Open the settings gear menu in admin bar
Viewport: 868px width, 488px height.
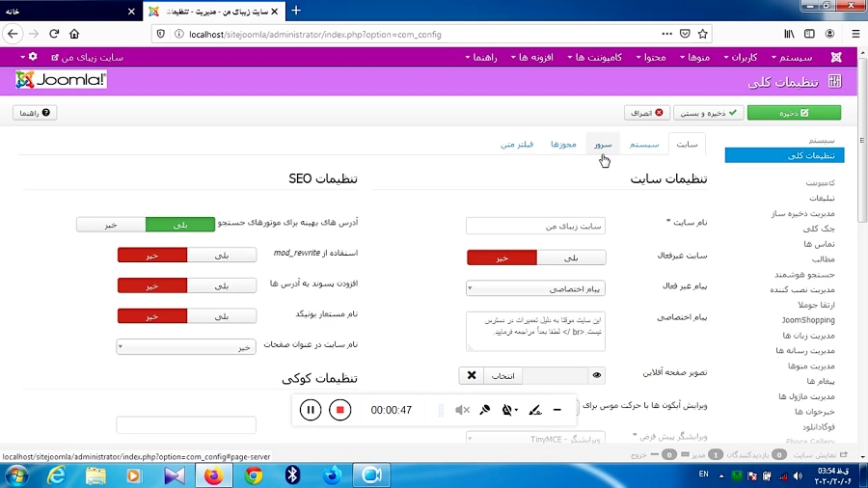(30, 57)
